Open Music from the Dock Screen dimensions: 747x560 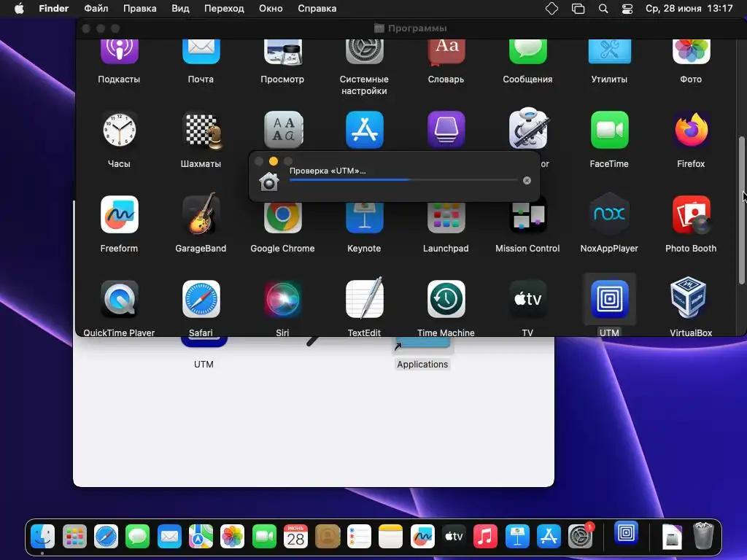point(485,537)
